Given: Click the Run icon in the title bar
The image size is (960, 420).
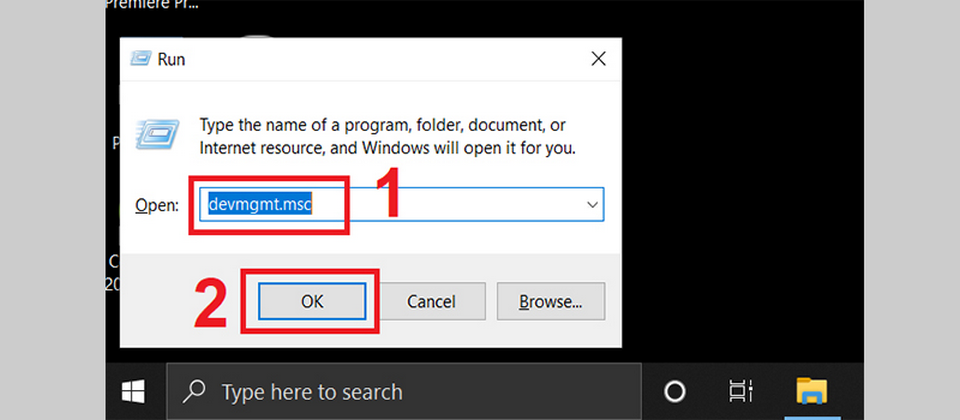Looking at the screenshot, I should click(141, 59).
